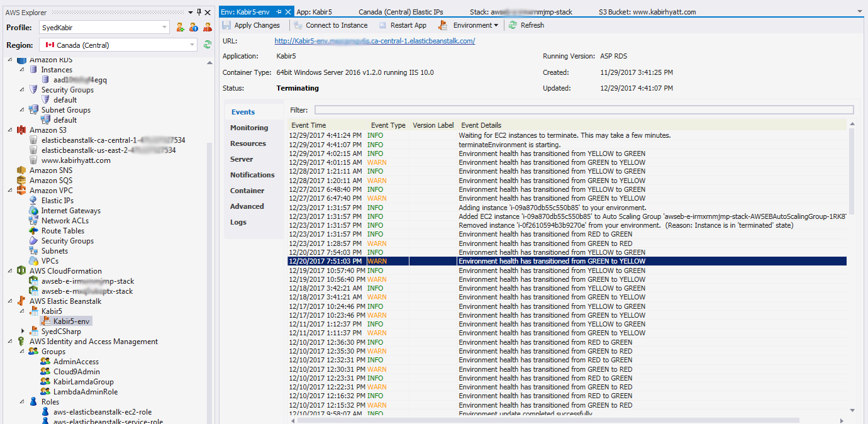The height and width of the screenshot is (424, 868).
Task: Refresh AWS Explorer using the green region icon
Action: 208,45
